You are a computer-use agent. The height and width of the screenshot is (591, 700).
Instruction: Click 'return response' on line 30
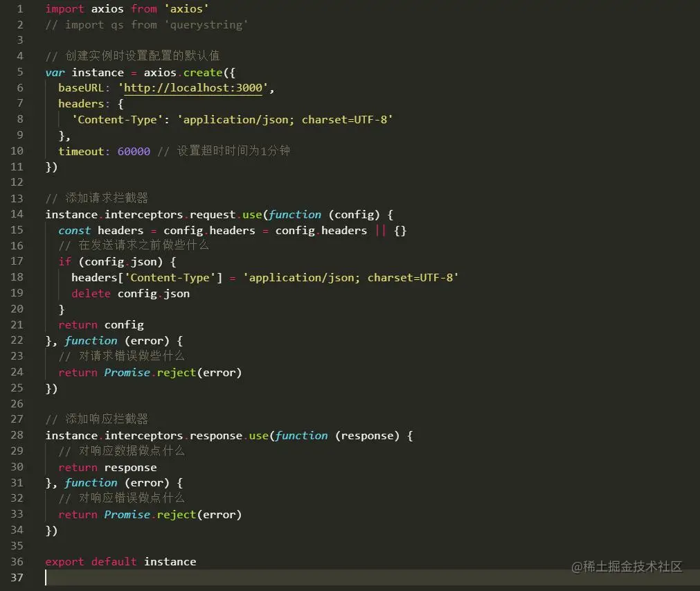pyautogui.click(x=107, y=468)
